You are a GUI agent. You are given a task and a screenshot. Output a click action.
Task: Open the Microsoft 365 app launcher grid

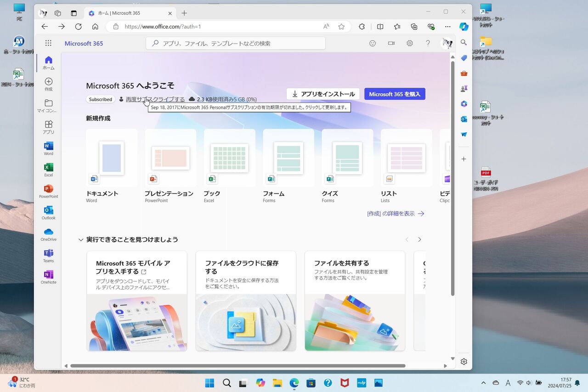coord(48,43)
